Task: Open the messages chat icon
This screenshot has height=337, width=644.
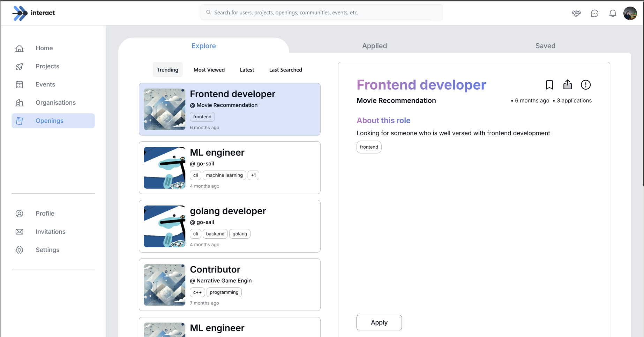Action: pyautogui.click(x=594, y=13)
